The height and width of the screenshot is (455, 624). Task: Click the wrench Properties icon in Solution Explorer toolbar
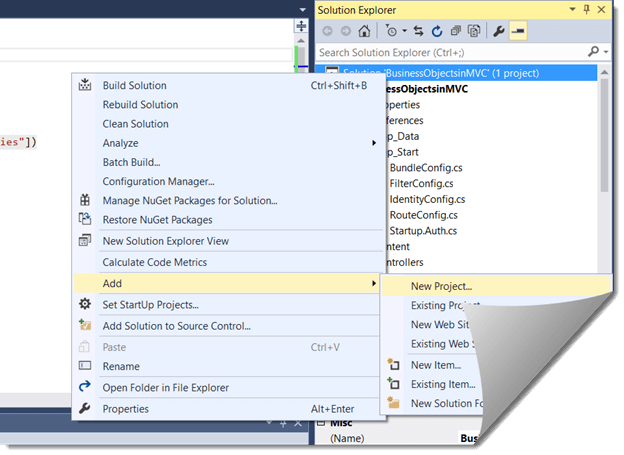(x=499, y=31)
